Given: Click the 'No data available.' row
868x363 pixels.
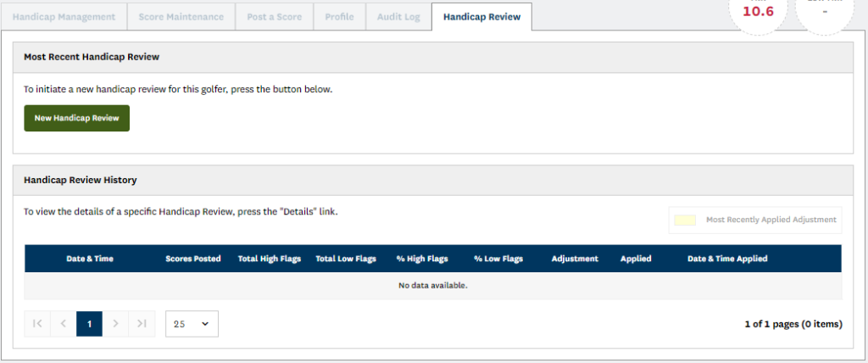Looking at the screenshot, I should pos(433,286).
